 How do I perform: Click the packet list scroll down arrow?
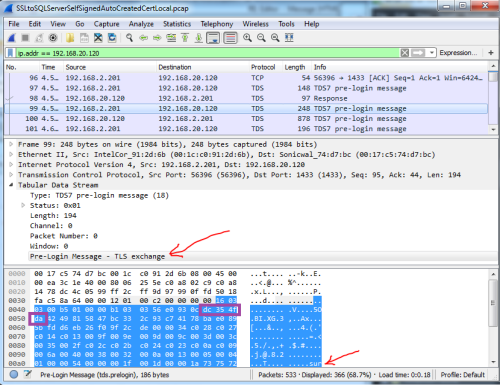click(x=493, y=130)
